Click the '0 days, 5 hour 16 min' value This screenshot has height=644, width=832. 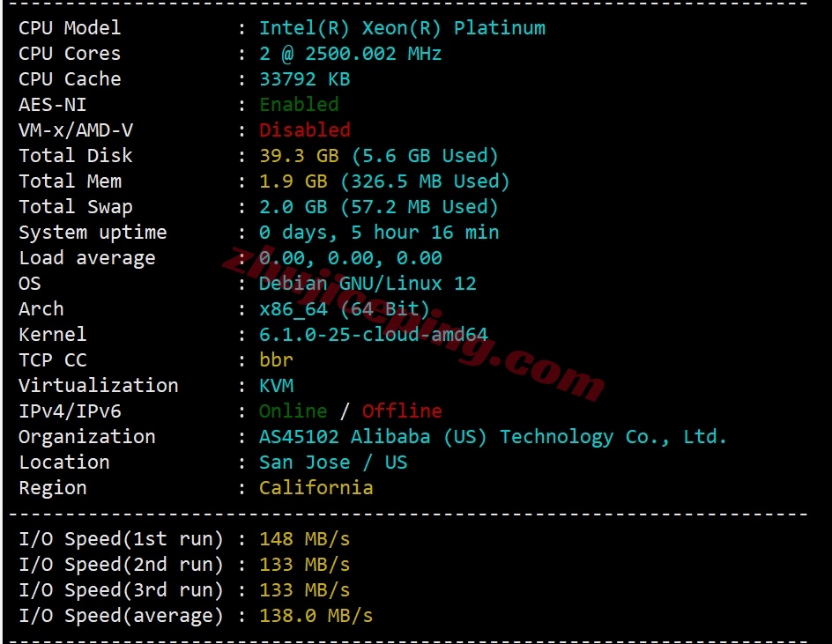(379, 233)
